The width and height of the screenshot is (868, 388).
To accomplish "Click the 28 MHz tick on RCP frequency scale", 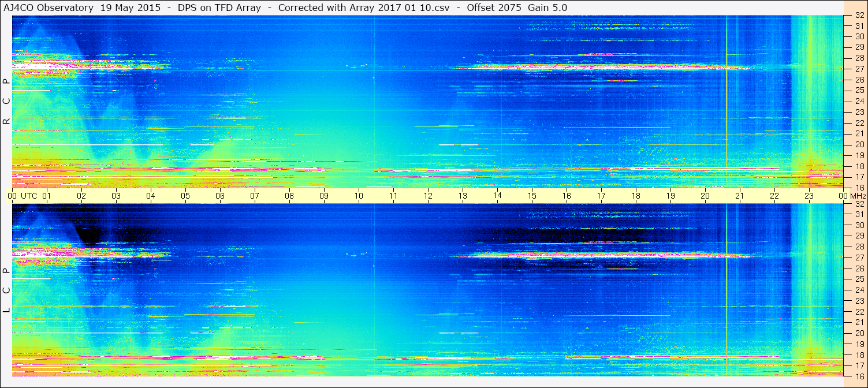I will click(859, 58).
